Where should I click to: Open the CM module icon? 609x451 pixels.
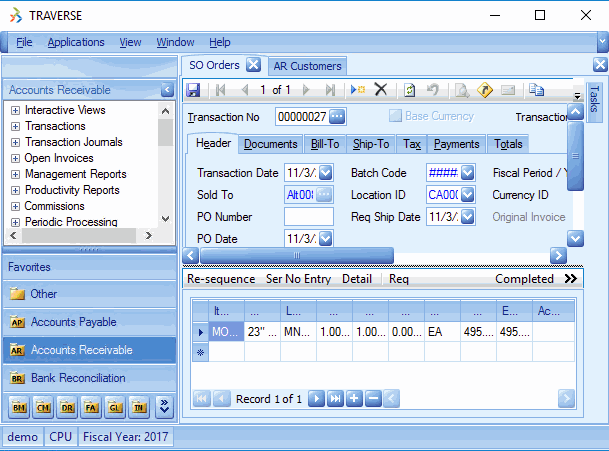[43, 407]
